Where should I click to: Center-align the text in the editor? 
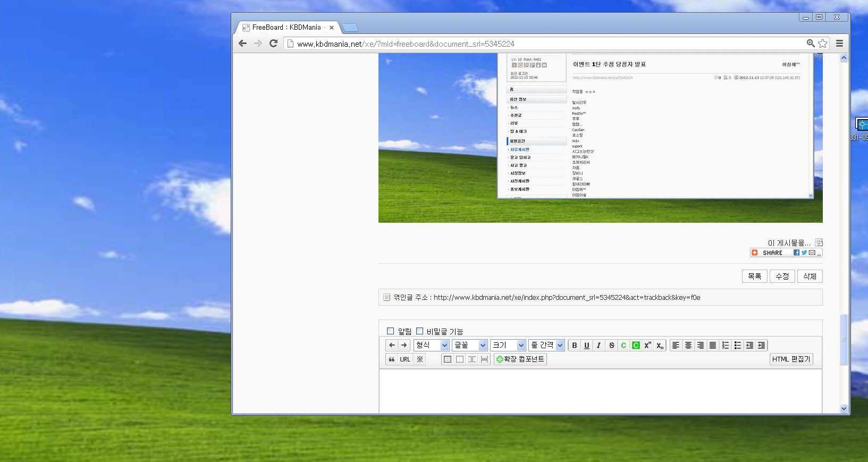point(688,346)
